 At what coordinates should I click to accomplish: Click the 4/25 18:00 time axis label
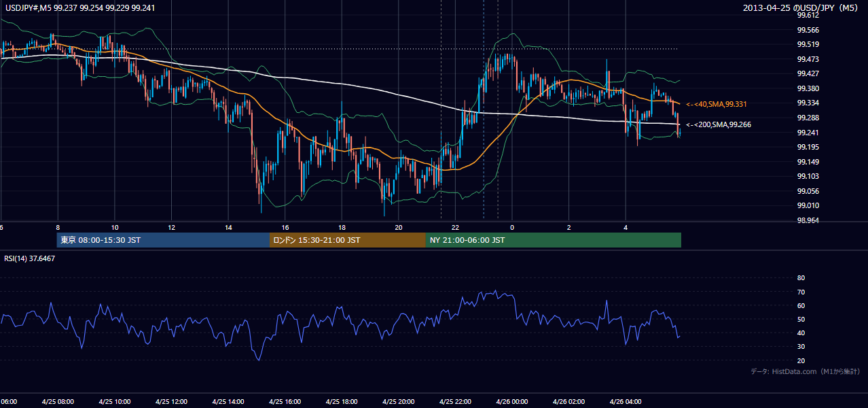(342, 401)
